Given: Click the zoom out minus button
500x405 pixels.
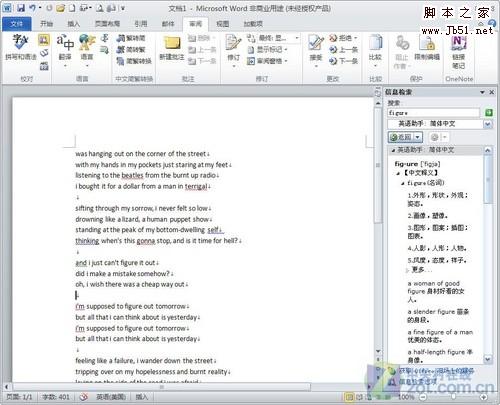Looking at the screenshot, I should pyautogui.click(x=423, y=397).
